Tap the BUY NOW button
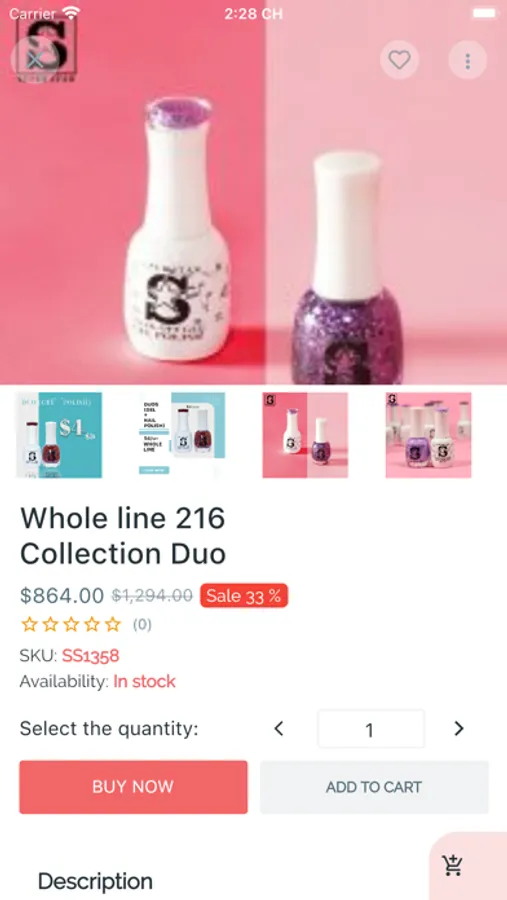The height and width of the screenshot is (900, 507). click(x=133, y=787)
